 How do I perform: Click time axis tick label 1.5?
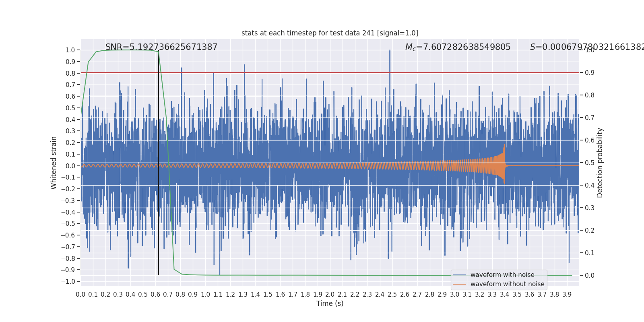click(268, 295)
